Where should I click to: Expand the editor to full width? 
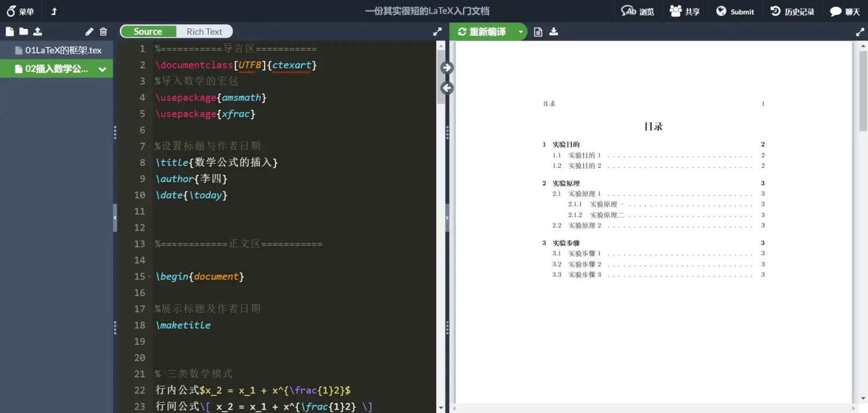tap(437, 32)
